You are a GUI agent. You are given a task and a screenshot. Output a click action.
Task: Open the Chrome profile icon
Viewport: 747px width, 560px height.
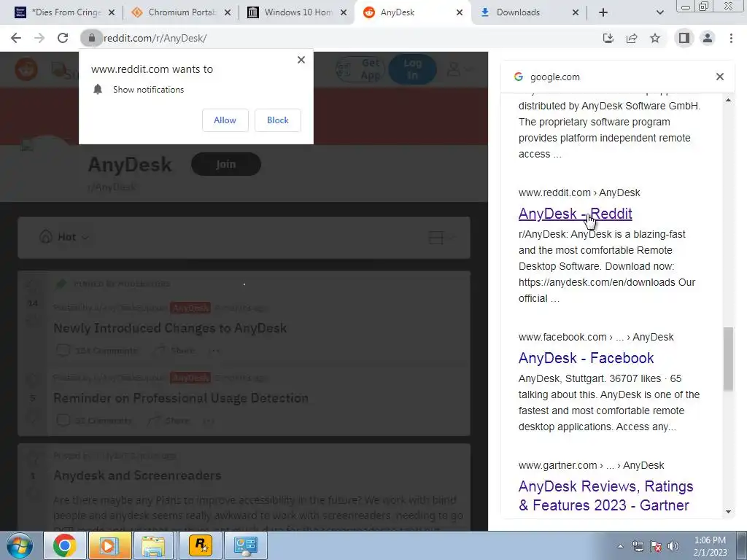point(708,38)
